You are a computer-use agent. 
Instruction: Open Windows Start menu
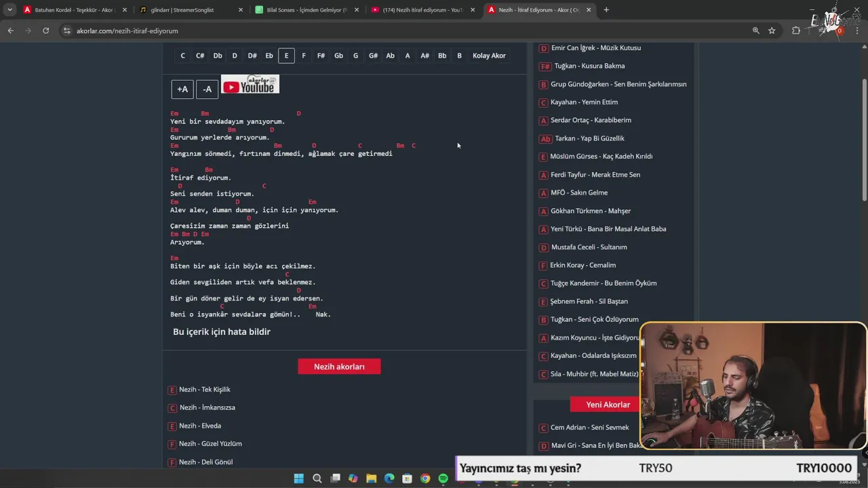[x=298, y=479]
